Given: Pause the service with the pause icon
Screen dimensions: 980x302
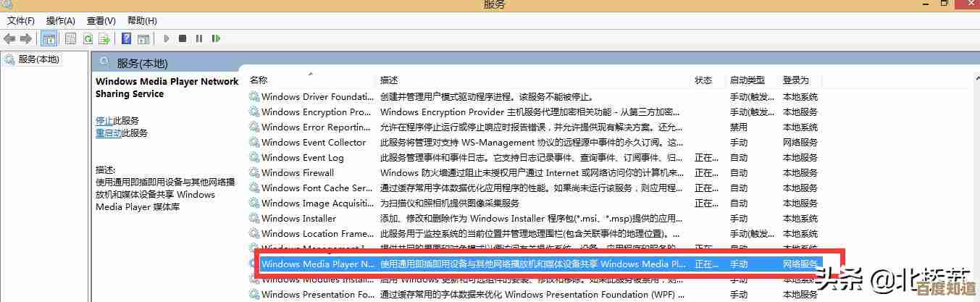Looking at the screenshot, I should [x=198, y=38].
